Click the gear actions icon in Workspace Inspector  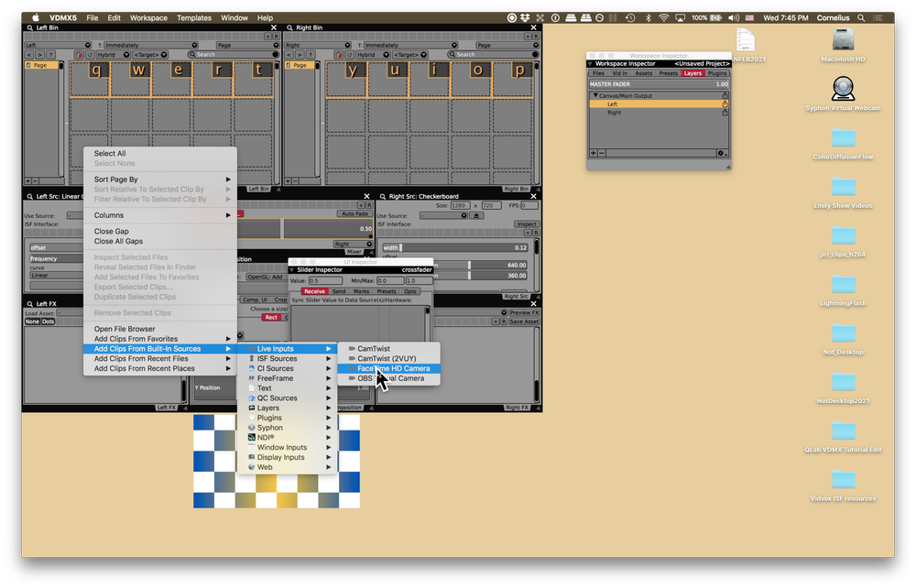(x=722, y=153)
